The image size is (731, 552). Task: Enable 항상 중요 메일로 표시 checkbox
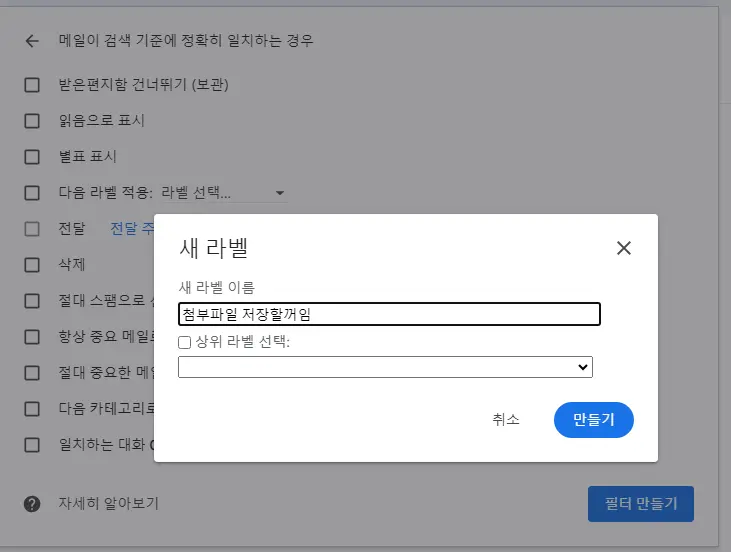(32, 337)
